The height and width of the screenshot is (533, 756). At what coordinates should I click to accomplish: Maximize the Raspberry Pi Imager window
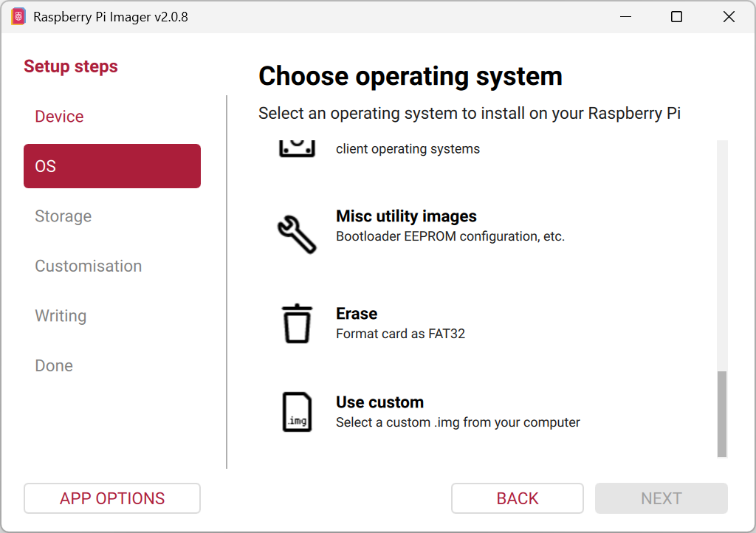pyautogui.click(x=676, y=17)
